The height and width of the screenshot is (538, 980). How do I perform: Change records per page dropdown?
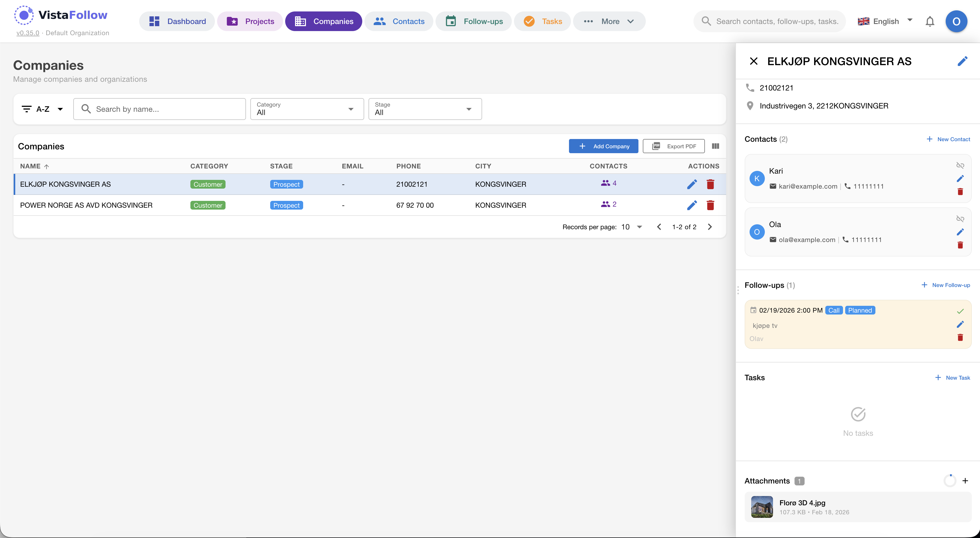632,227
